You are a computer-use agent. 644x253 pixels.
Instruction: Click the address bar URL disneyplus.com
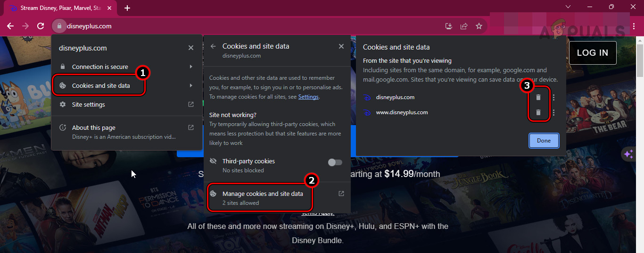click(90, 26)
